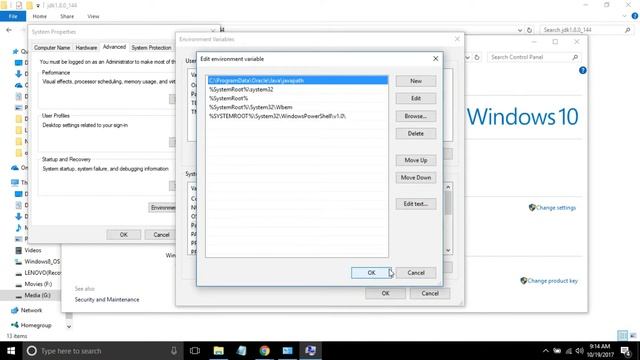Click scroll down arrow in system variables list

coord(448,250)
